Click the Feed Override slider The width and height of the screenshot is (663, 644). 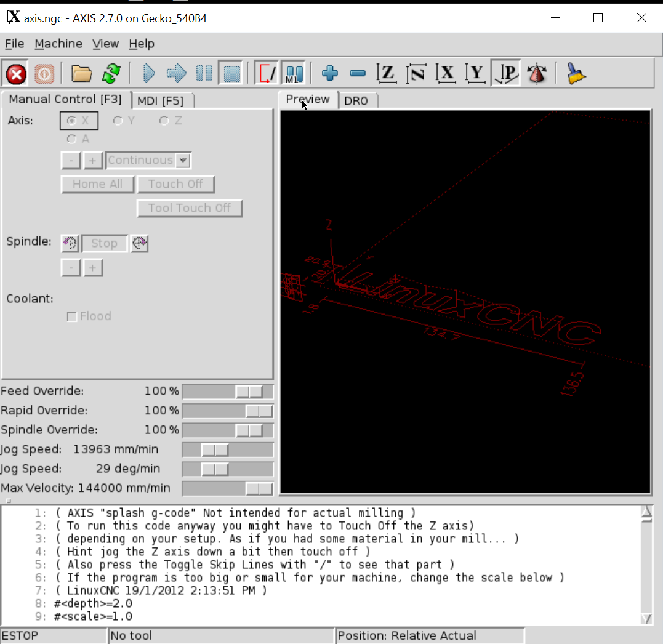coord(227,392)
